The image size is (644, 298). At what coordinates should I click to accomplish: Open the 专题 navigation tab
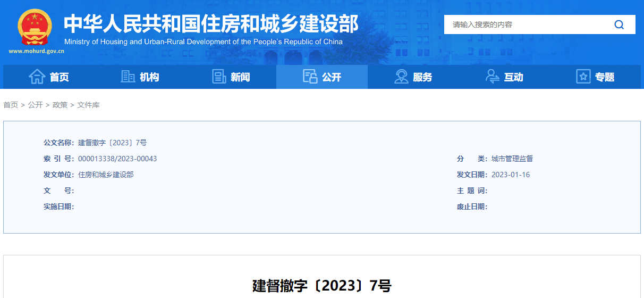point(595,77)
